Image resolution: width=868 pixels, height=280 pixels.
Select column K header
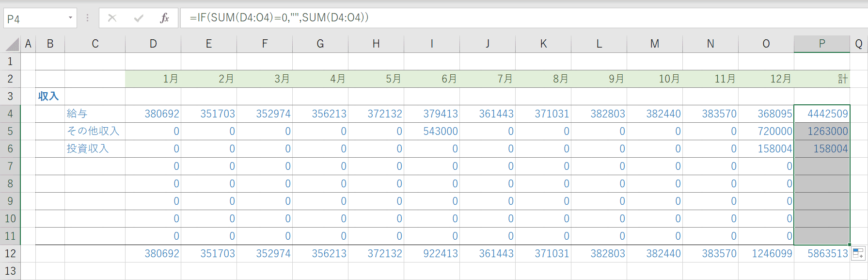(x=543, y=44)
